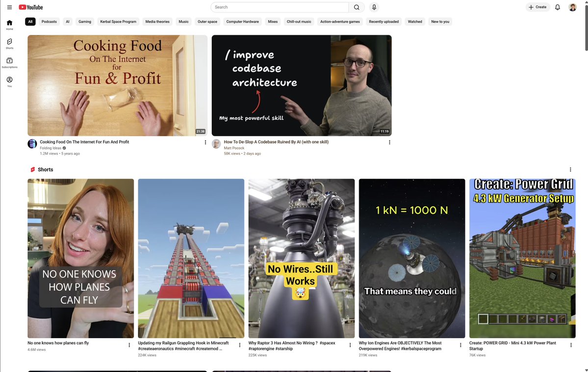Select the All filter chip
The image size is (588, 372).
pos(30,22)
